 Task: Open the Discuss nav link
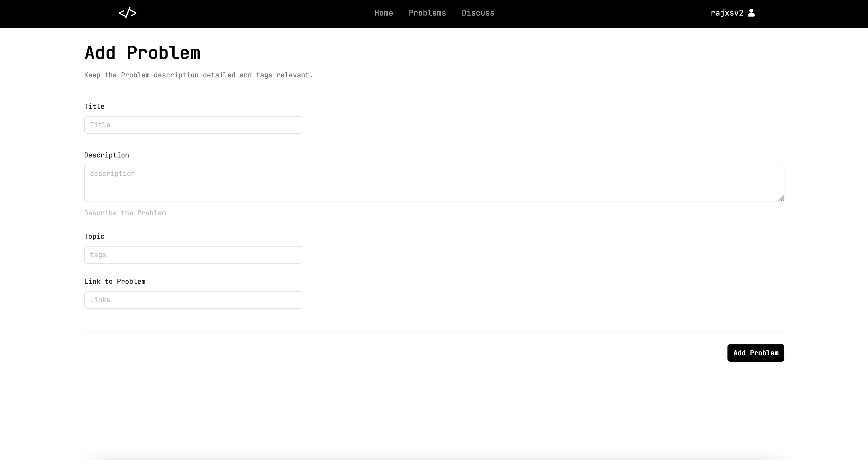(x=478, y=13)
